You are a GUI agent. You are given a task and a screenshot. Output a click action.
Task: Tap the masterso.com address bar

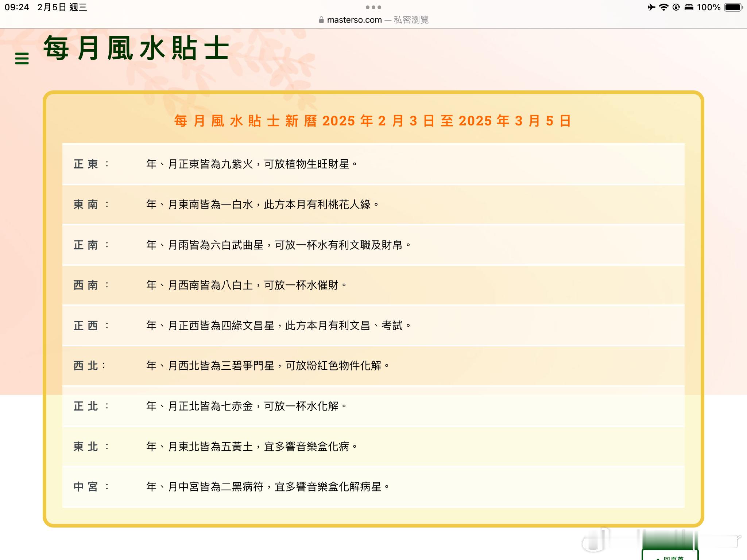pyautogui.click(x=373, y=20)
